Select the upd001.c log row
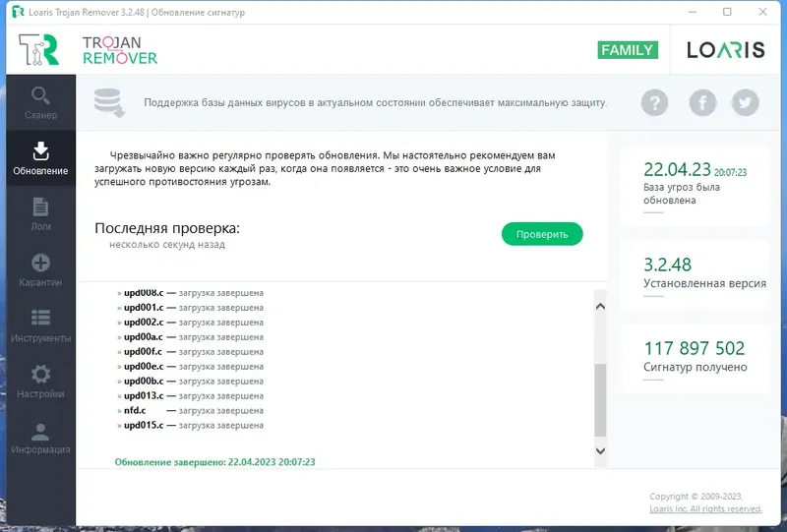This screenshot has height=532, width=787. 190,307
